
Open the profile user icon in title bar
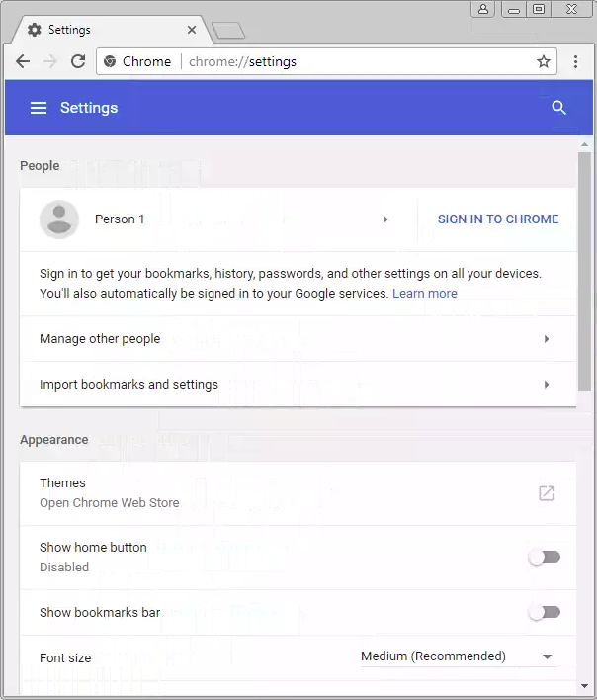click(x=482, y=9)
